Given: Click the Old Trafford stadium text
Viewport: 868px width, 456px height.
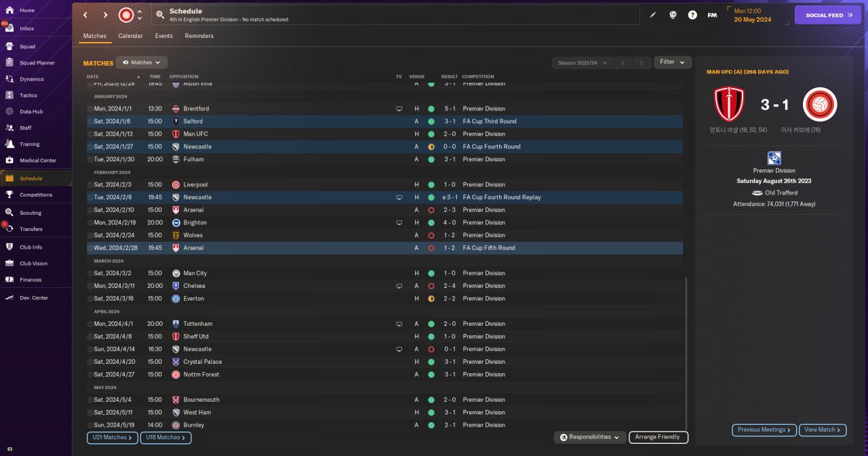Looking at the screenshot, I should tap(781, 192).
